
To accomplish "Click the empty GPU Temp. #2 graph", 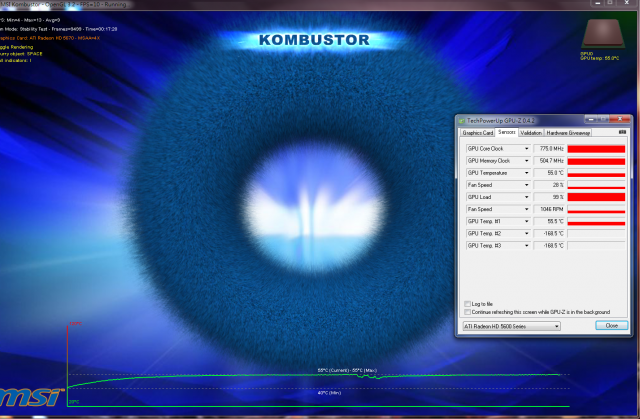I will click(596, 233).
